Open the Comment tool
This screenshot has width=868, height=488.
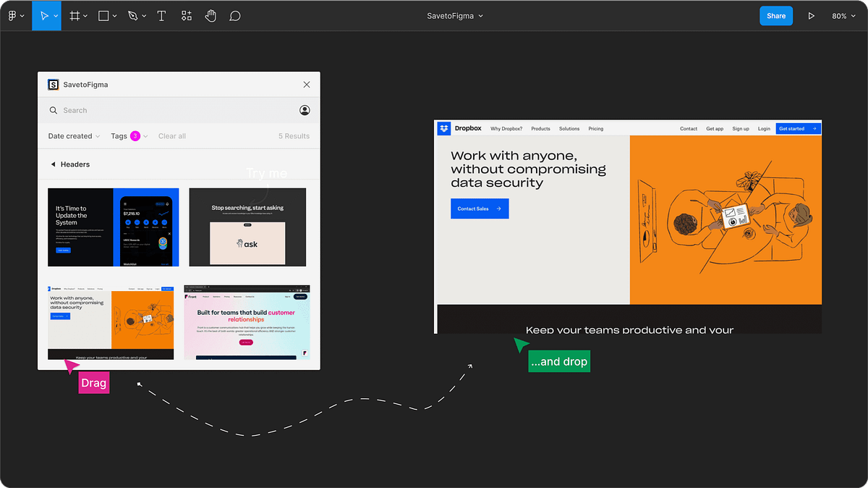[235, 15]
